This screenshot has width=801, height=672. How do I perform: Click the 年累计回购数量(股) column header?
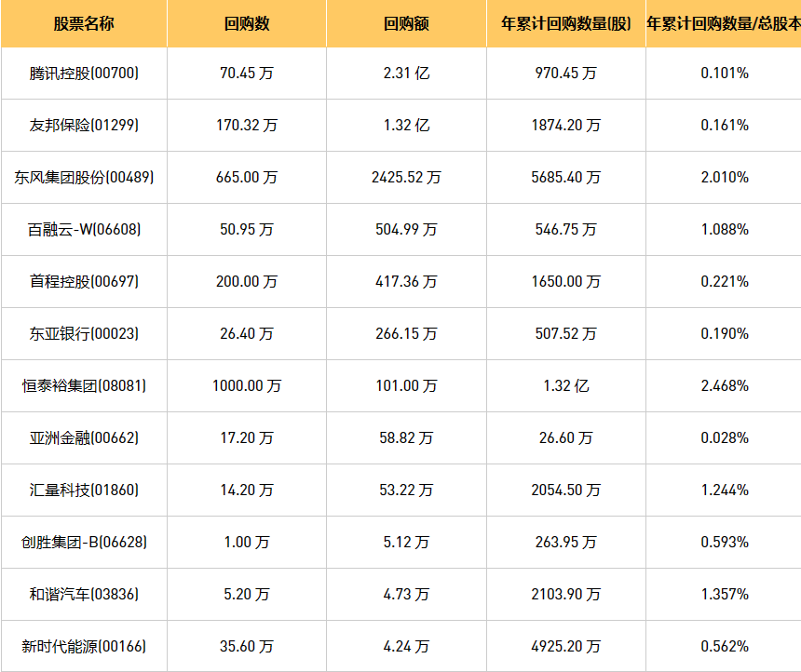click(565, 24)
